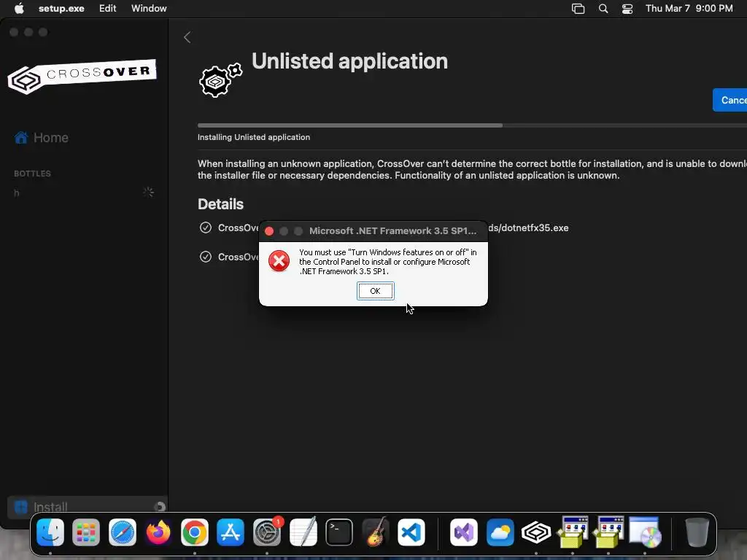Screen dimensions: 747x560
Task: Open the Apple menu
Action: (x=19, y=9)
